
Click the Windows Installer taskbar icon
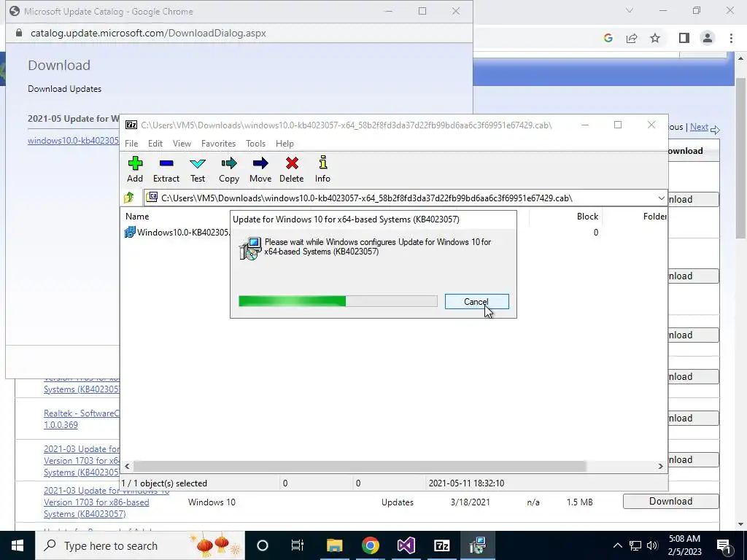477,545
